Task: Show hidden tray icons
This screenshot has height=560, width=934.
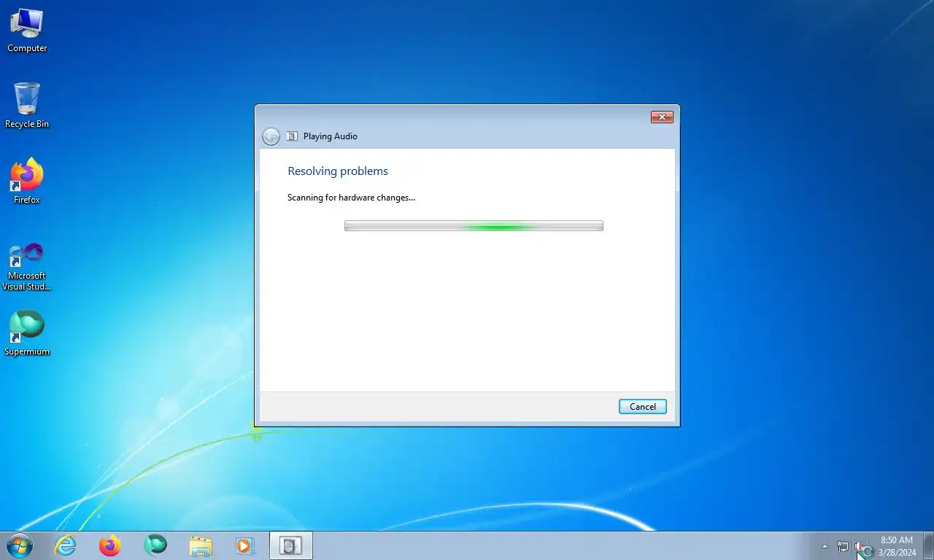Action: click(825, 546)
